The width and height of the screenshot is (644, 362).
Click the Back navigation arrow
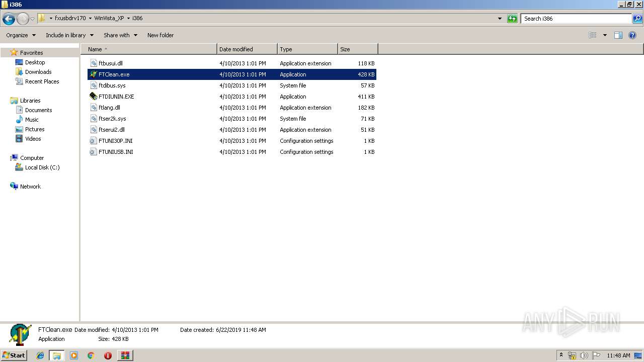point(9,19)
